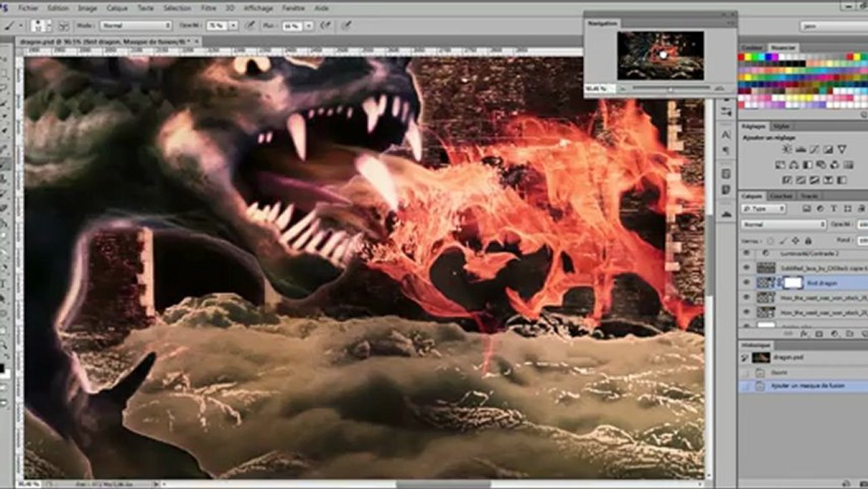
Task: Filter Layers panel by type layers (T)
Action: (x=833, y=209)
